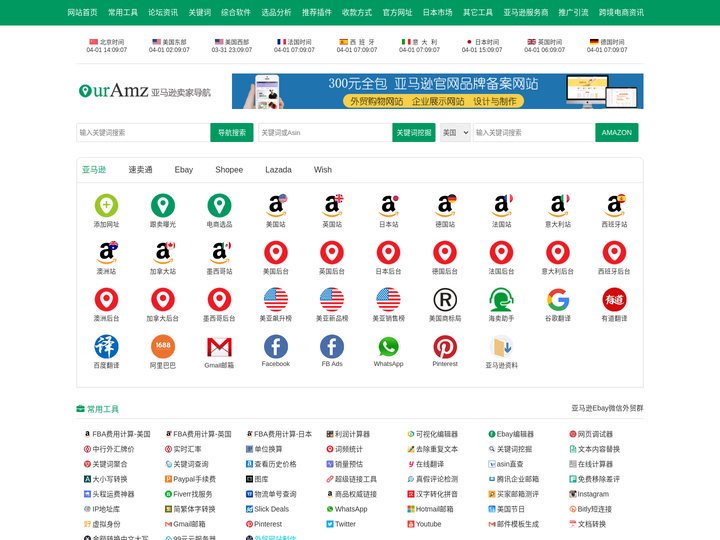Open the FB Ads icon
The width and height of the screenshot is (720, 540).
pyautogui.click(x=332, y=346)
